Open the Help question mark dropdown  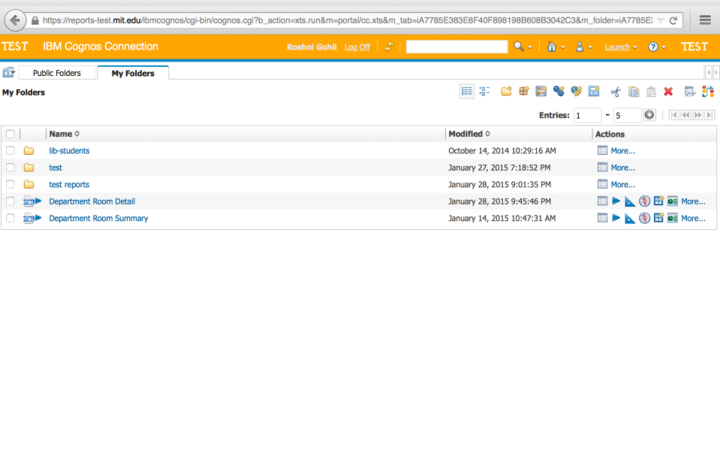656,47
